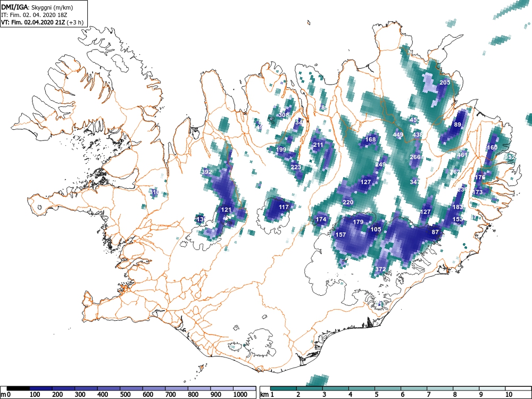This screenshot has width=532, height=399.
Task: Click the teal swatch between 5 and 6 km
Action: tap(387, 388)
